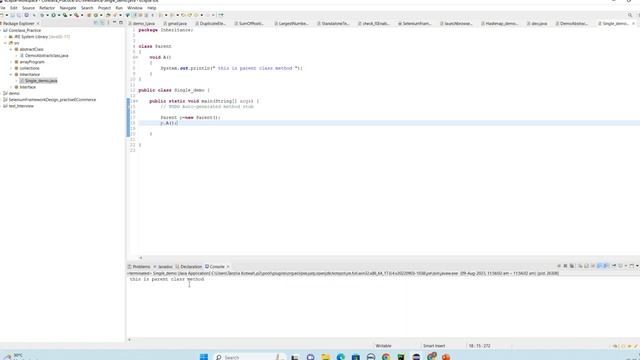The height and width of the screenshot is (360, 640).
Task: Expand the arrayProgram package
Action: coord(11,62)
